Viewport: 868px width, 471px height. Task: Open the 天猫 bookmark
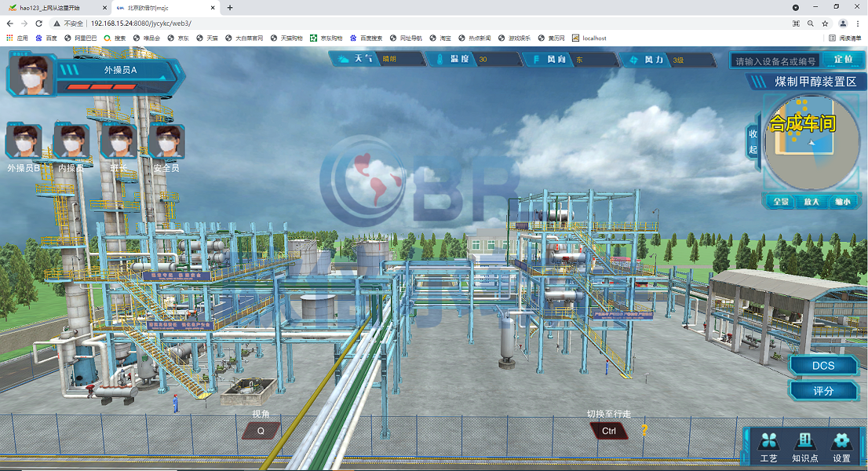207,38
